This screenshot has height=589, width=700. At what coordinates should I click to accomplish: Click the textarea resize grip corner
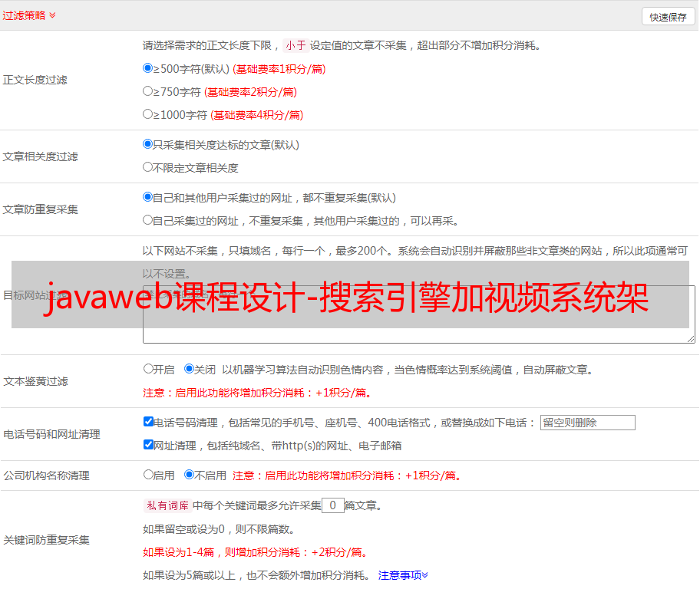coord(691,339)
